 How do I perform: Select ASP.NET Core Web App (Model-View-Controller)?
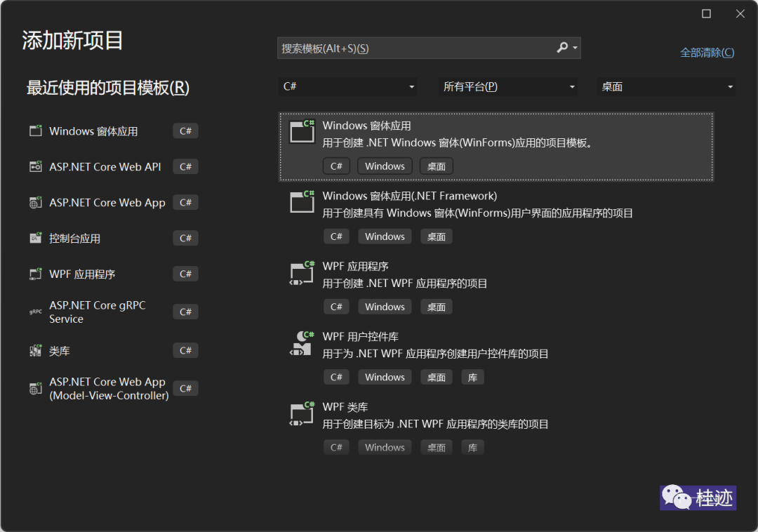(114, 389)
